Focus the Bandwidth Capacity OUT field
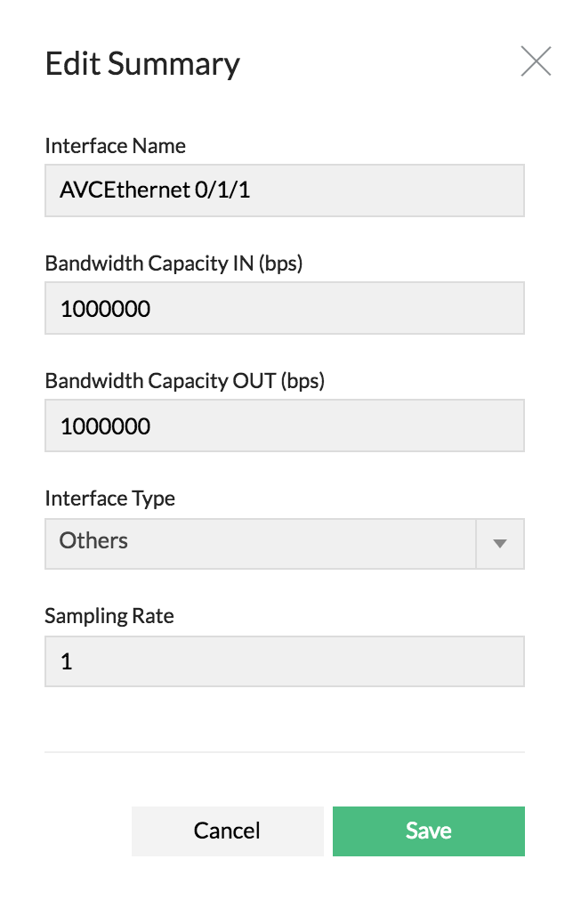The image size is (573, 924). (x=284, y=426)
